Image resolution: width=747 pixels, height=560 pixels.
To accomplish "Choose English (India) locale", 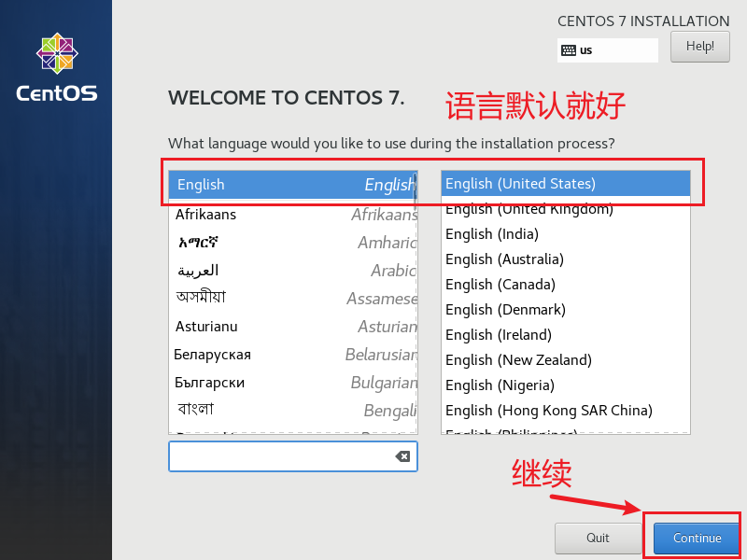I will [566, 234].
